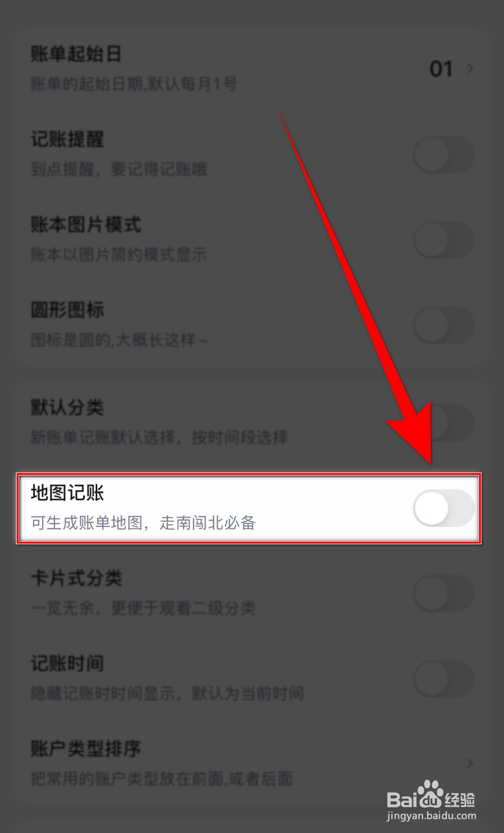Toggle the 记账时间 switch
This screenshot has width=504, height=833.
(444, 678)
